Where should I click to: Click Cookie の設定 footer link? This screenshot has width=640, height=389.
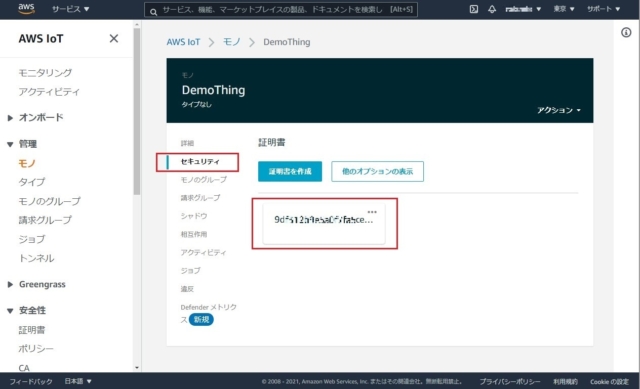[609, 382]
